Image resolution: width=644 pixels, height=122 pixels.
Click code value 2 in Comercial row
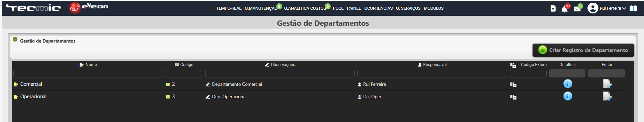coord(173,84)
